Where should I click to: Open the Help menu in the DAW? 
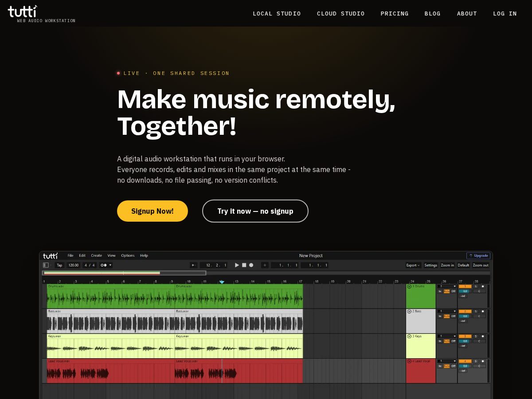[144, 255]
